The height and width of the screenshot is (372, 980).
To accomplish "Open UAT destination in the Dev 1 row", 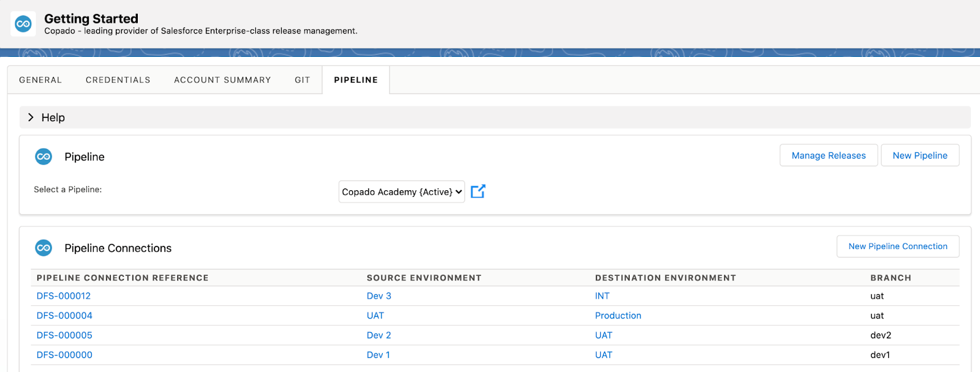I will point(604,355).
